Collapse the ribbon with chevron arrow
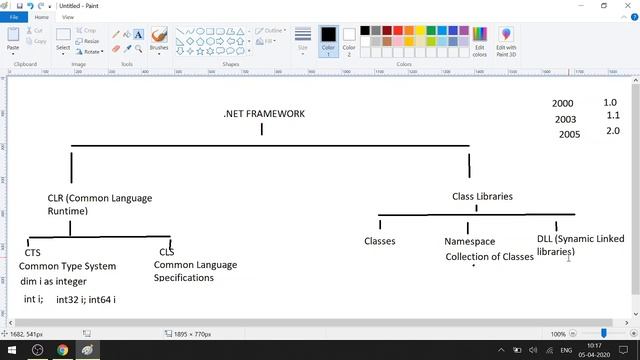This screenshot has width=640, height=360. tap(624, 17)
